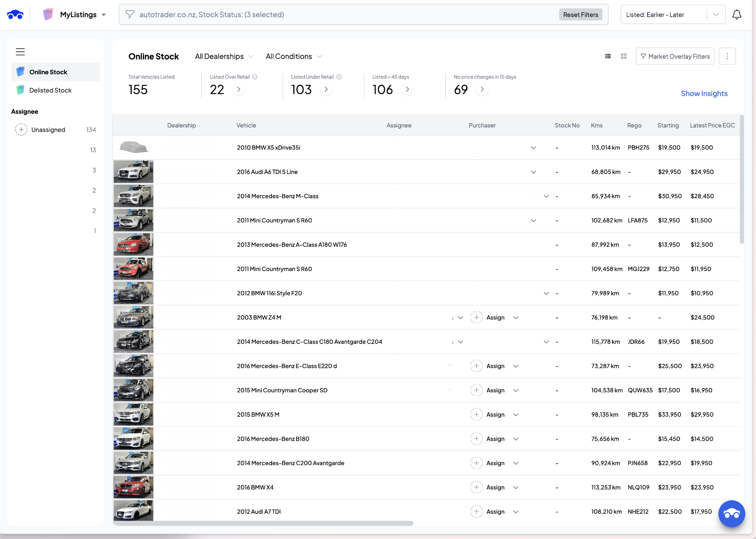Expand purchaser dropdown for 2016 Audi A6 TDI
Viewport: 756px width, 539px height.
[533, 172]
